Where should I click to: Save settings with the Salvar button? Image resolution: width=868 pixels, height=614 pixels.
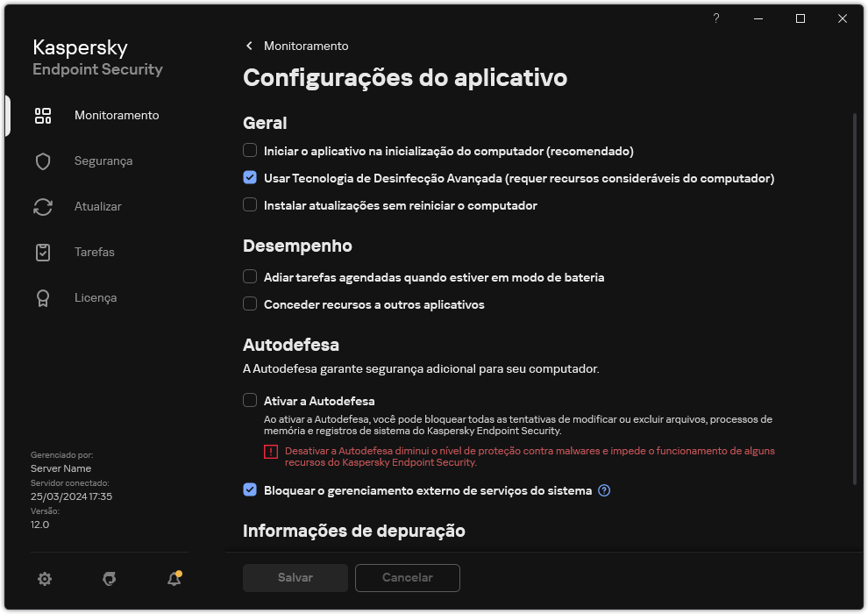coord(295,578)
